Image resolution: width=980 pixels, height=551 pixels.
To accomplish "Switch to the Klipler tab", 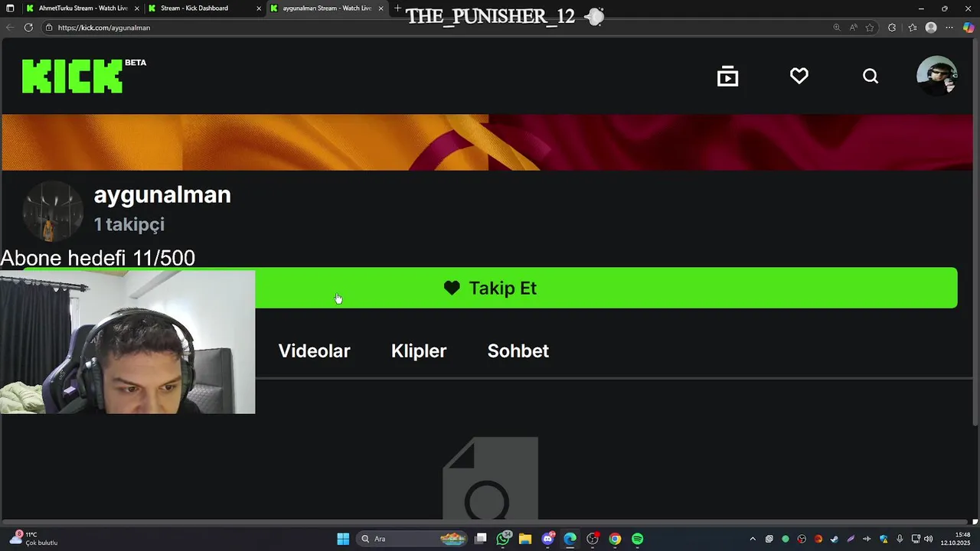I will point(419,351).
